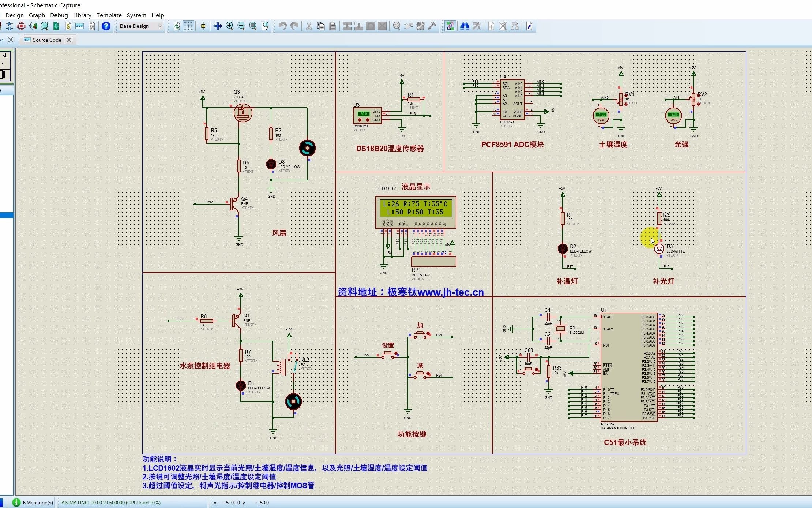812x508 pixels.
Task: Open the Template menu
Action: 109,15
